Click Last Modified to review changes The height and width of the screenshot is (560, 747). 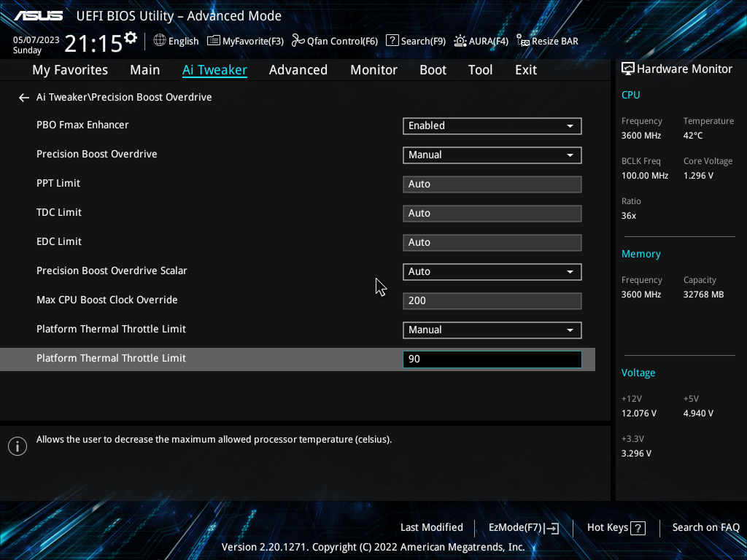point(431,527)
